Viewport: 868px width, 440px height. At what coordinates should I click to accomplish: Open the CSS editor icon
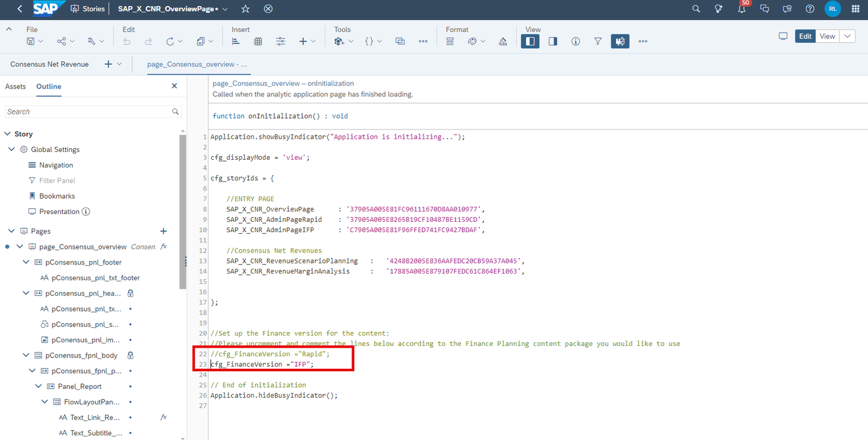coord(503,41)
